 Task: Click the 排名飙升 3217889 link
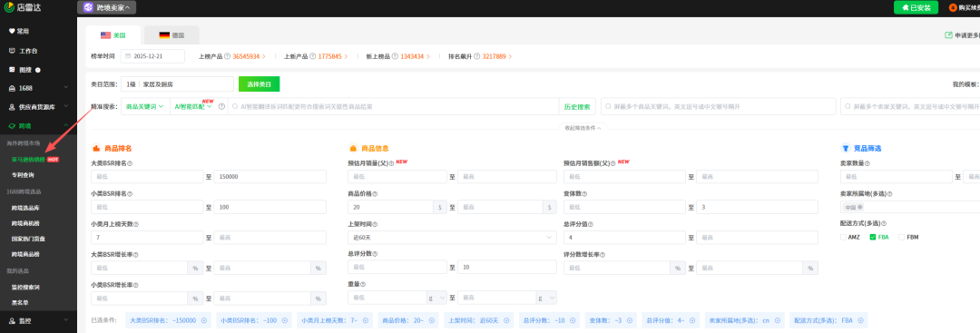point(497,56)
